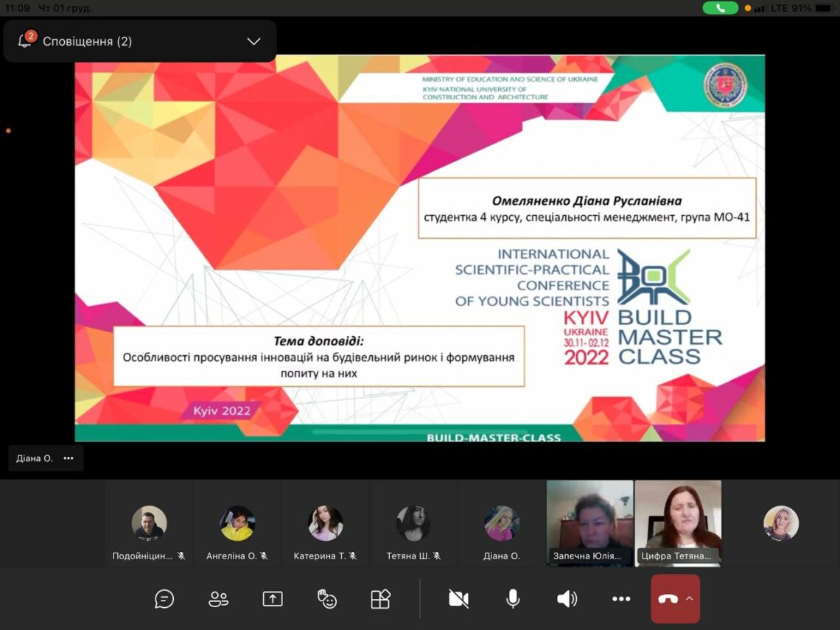Hang up with the red leave button

point(668,599)
